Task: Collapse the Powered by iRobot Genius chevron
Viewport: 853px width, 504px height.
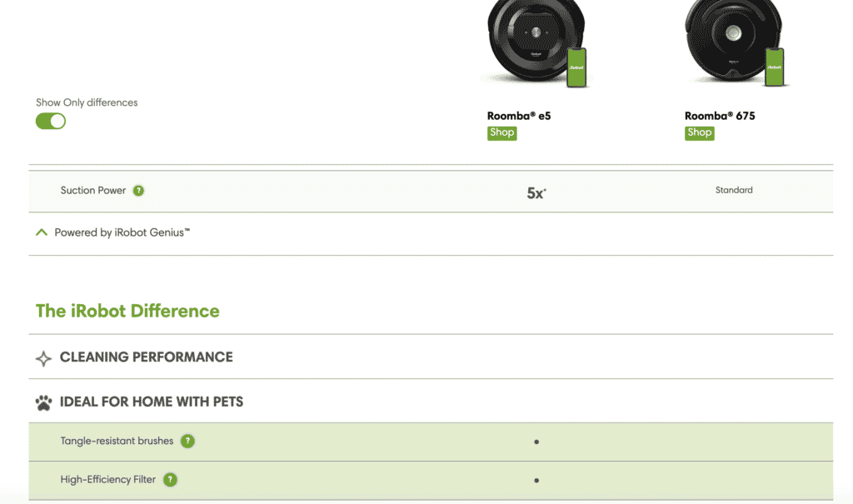Action: click(42, 232)
